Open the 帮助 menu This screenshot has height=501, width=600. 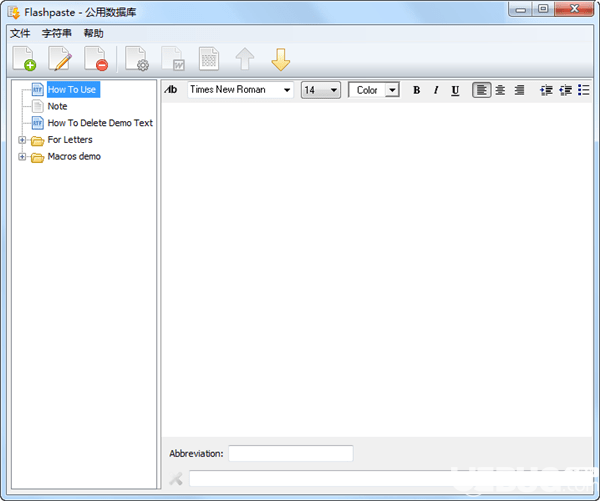tap(93, 34)
